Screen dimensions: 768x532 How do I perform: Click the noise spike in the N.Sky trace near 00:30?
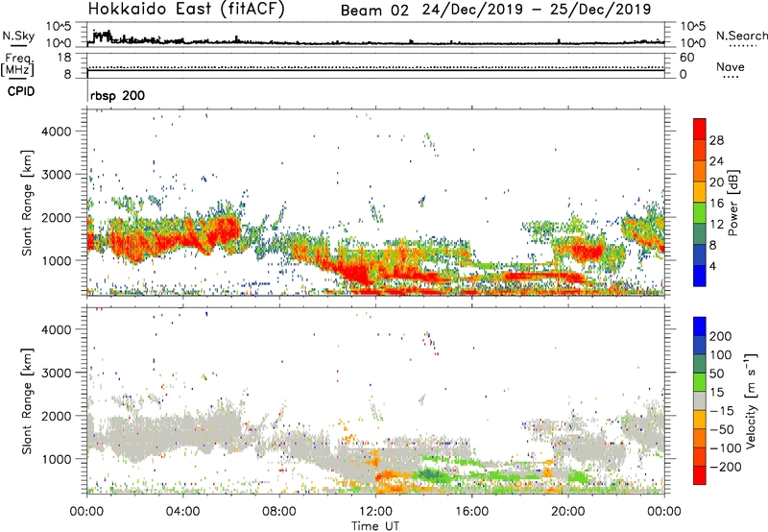(102, 36)
